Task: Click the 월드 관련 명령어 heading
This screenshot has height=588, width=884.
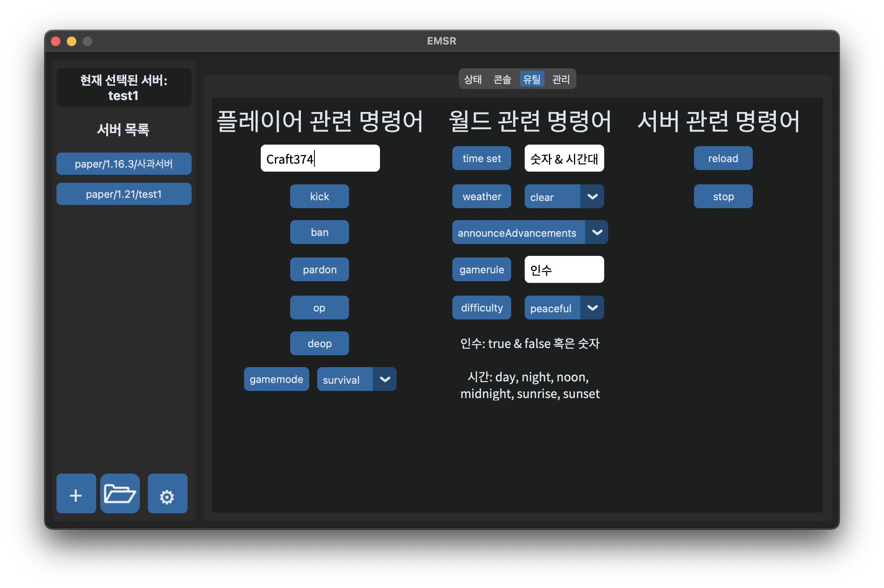Action: pos(530,121)
